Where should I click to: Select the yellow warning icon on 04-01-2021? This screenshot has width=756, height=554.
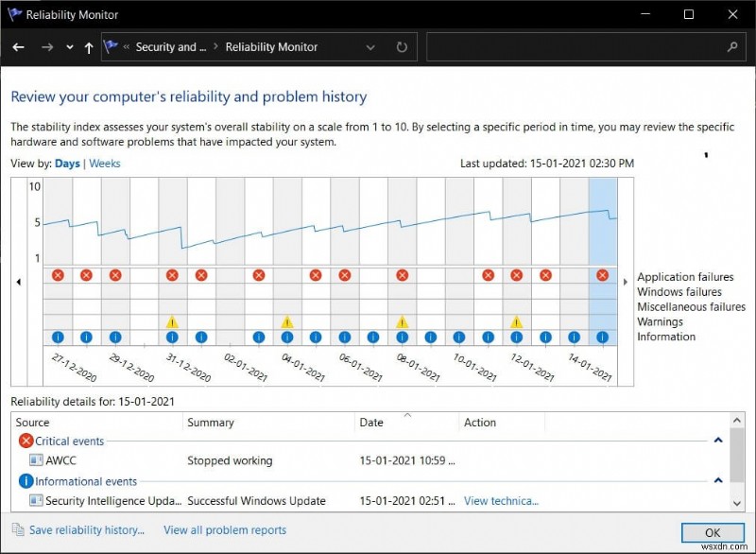[x=286, y=321]
